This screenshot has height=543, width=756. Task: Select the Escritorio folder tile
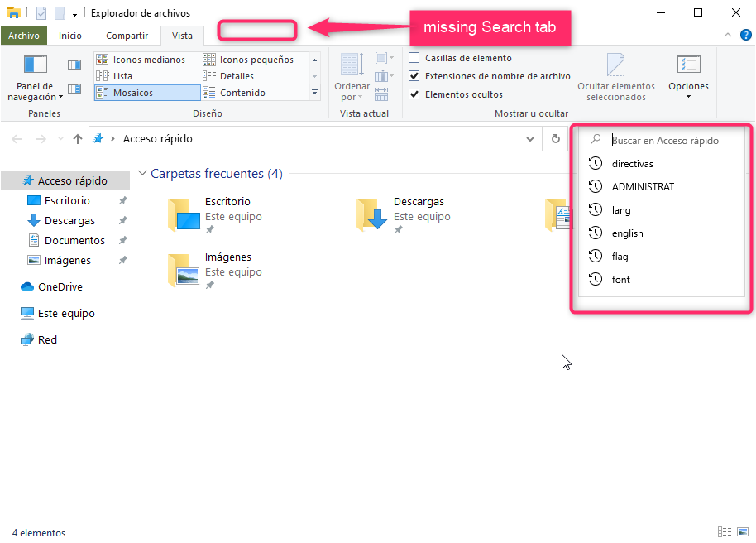(x=215, y=215)
